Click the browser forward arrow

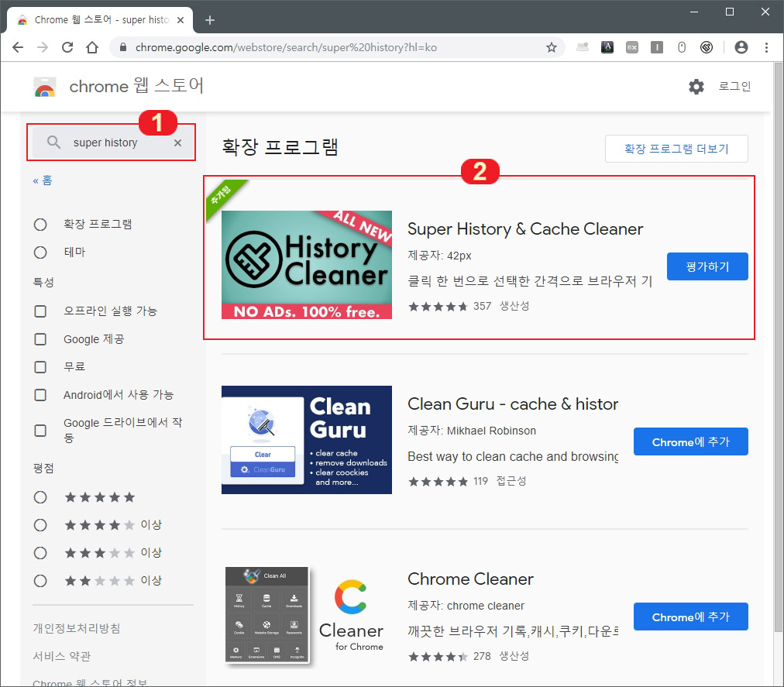click(x=43, y=47)
